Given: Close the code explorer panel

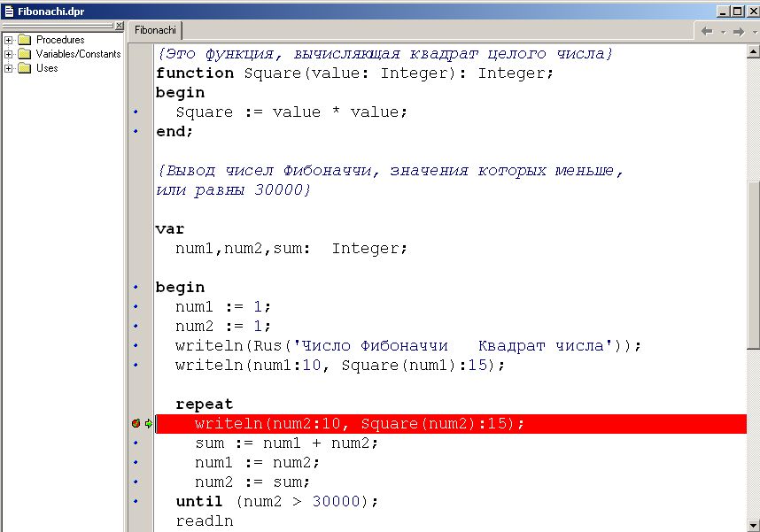Looking at the screenshot, I should coord(120,25).
